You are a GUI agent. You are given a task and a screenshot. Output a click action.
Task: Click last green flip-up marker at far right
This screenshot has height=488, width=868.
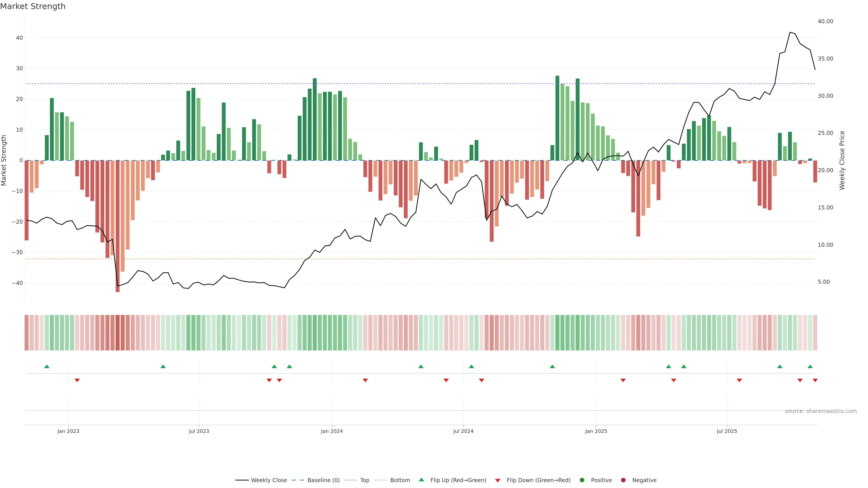click(810, 366)
